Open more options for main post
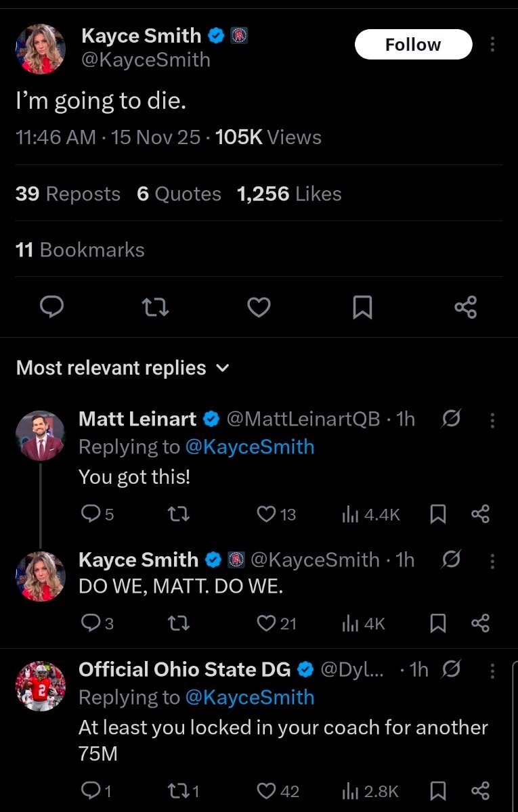 [x=492, y=45]
